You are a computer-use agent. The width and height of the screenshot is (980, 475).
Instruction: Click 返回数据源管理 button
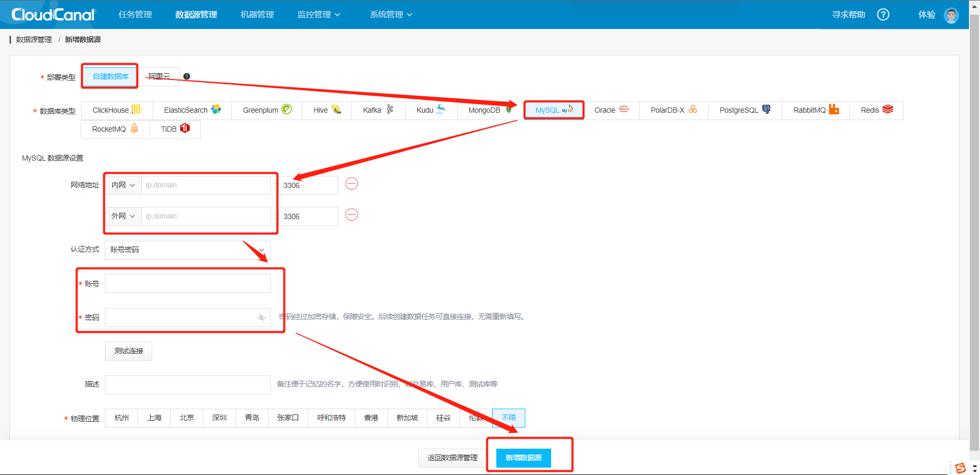453,458
